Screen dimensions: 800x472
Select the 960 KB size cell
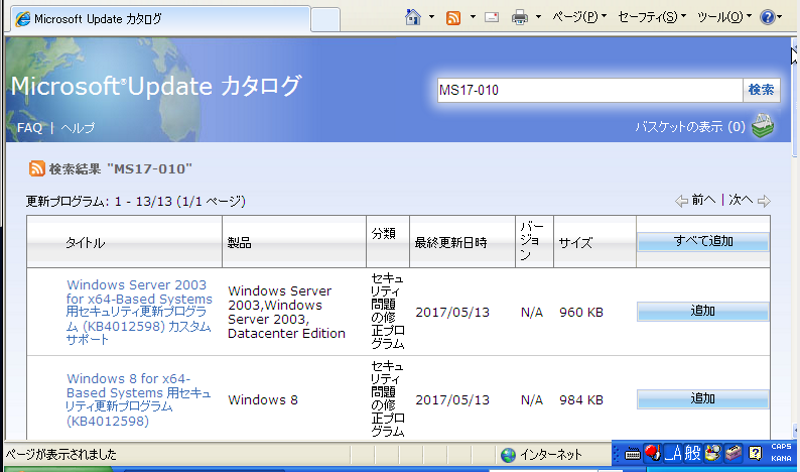click(581, 312)
